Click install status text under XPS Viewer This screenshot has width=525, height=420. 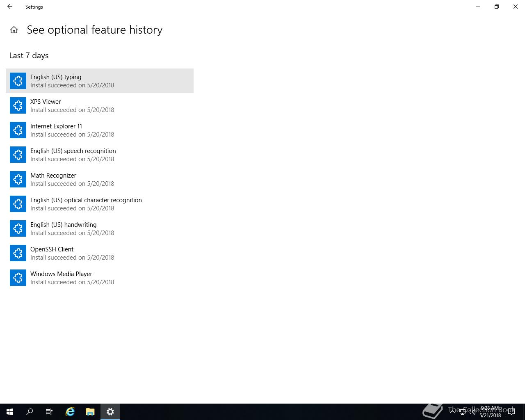72,110
